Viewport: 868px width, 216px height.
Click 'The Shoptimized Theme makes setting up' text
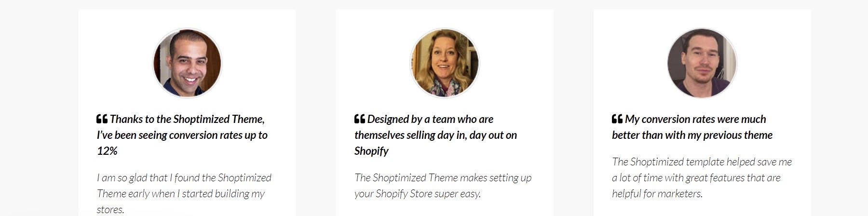click(x=443, y=178)
